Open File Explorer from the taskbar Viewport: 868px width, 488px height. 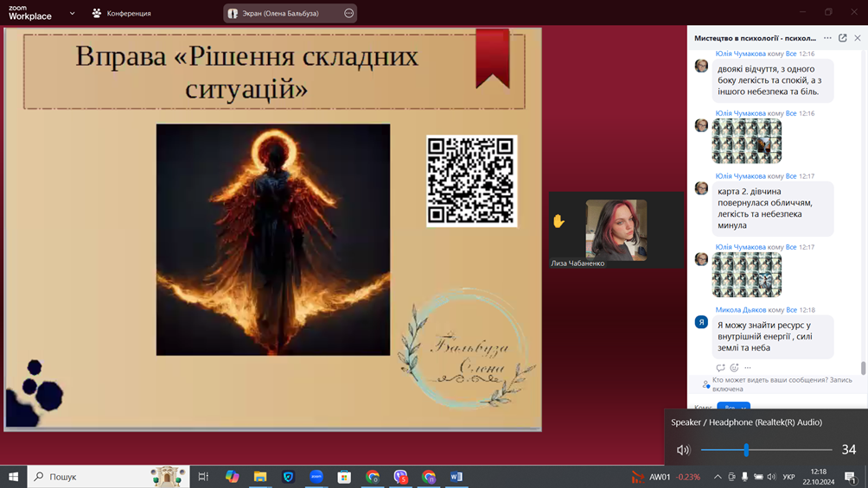[260, 477]
